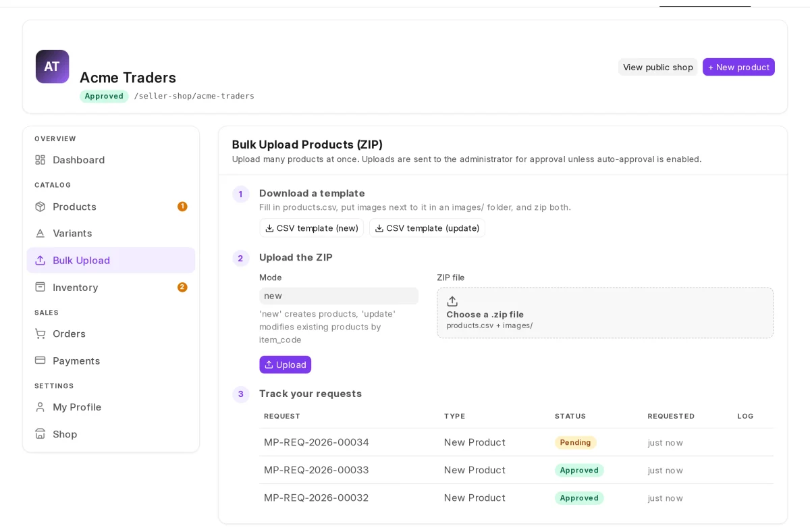Screen dimensions: 810x532
Task: Open the Mode dropdown showing new
Action: (339, 296)
